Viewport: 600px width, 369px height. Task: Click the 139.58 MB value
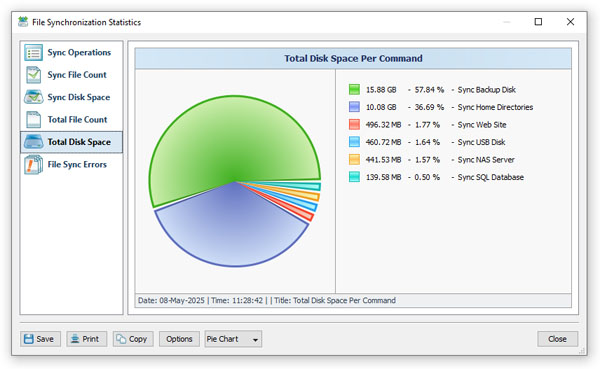click(383, 177)
